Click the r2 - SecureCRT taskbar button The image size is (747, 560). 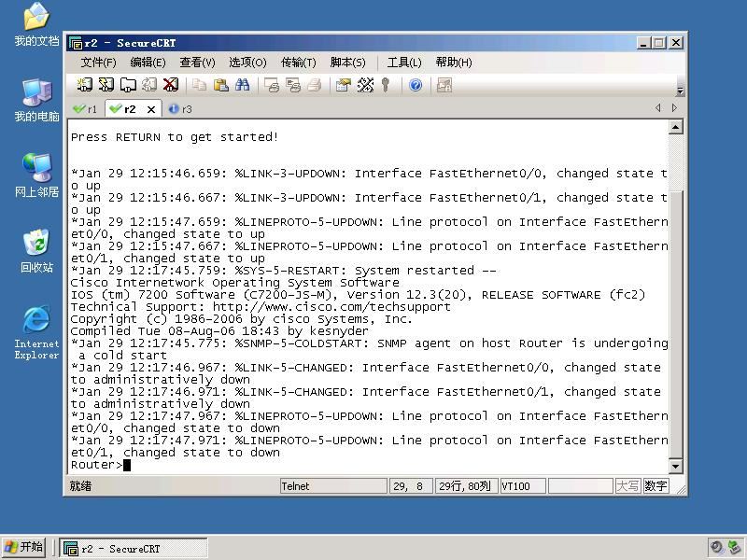click(x=134, y=548)
